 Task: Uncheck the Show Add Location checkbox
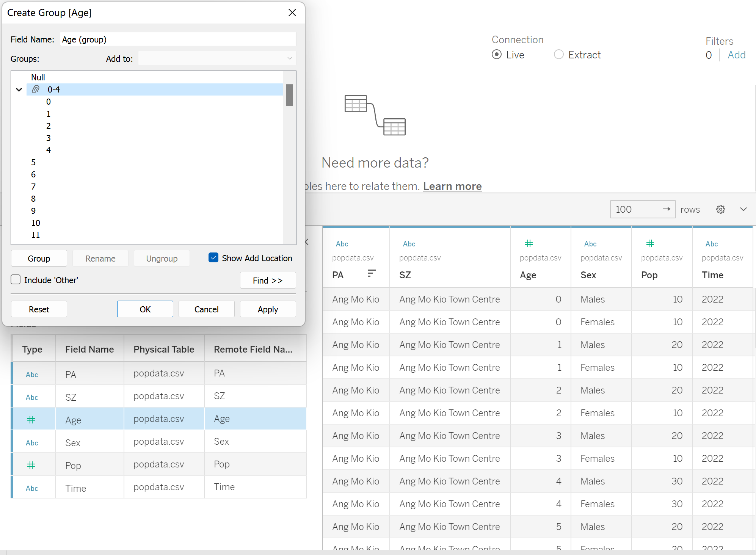click(x=213, y=258)
